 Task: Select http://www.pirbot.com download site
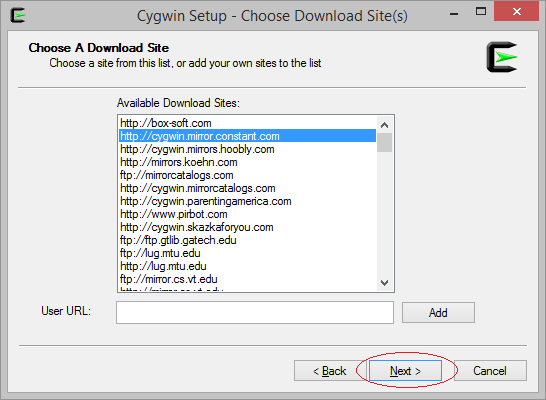tap(247, 214)
